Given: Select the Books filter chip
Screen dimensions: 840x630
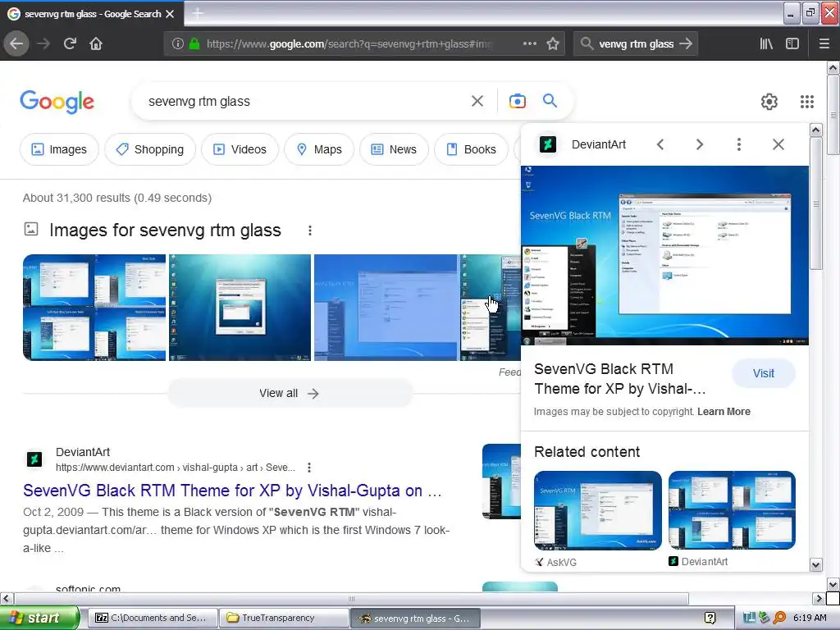Looking at the screenshot, I should coord(472,149).
